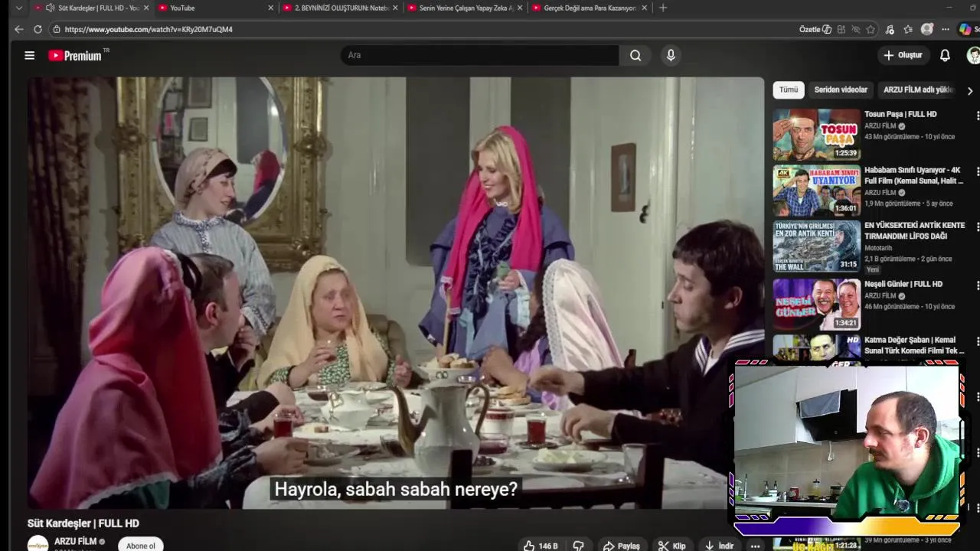The height and width of the screenshot is (551, 980).
Task: Click tracking prevention eye-slash icon
Action: pos(856,29)
